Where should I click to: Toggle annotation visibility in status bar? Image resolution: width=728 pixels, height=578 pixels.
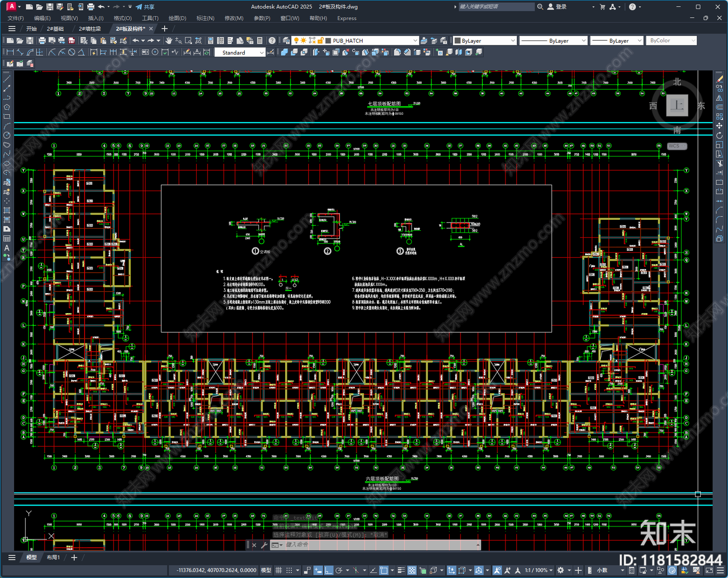pyautogui.click(x=497, y=570)
